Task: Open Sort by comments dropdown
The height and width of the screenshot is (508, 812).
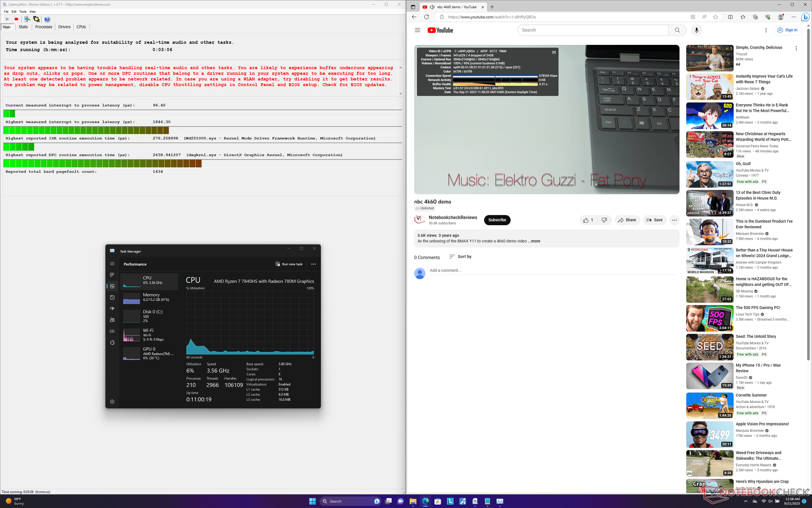Action: pos(460,257)
